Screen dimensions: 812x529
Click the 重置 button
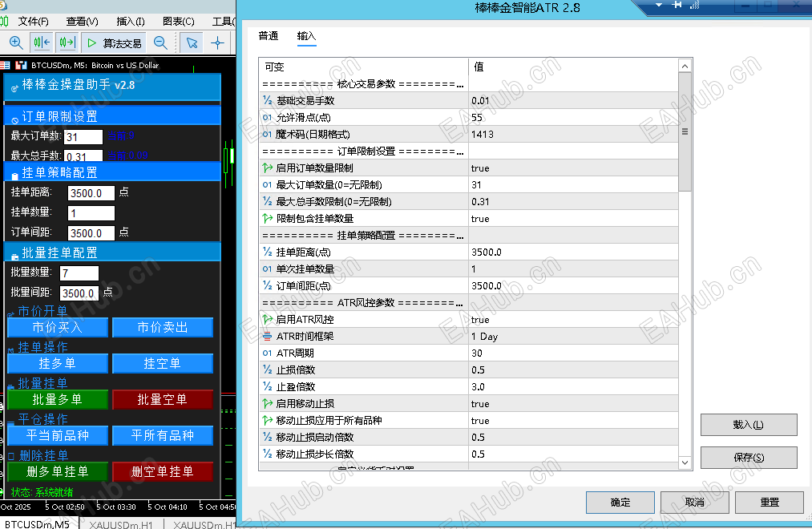pyautogui.click(x=769, y=502)
